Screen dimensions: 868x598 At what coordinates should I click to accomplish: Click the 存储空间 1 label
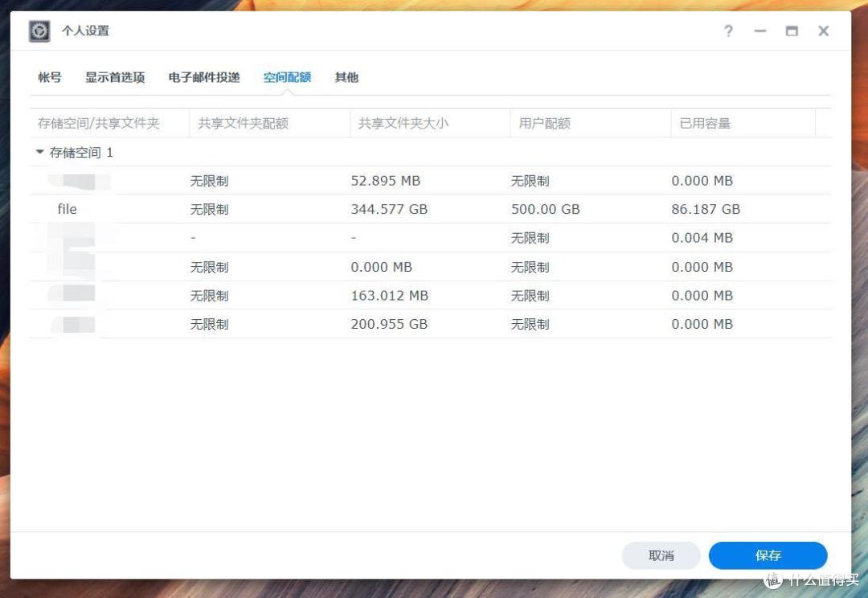click(81, 152)
